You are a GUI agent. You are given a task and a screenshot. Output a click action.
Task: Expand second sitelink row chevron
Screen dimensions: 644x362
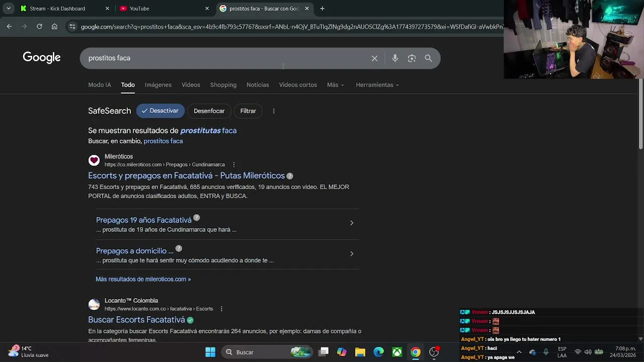tap(352, 254)
